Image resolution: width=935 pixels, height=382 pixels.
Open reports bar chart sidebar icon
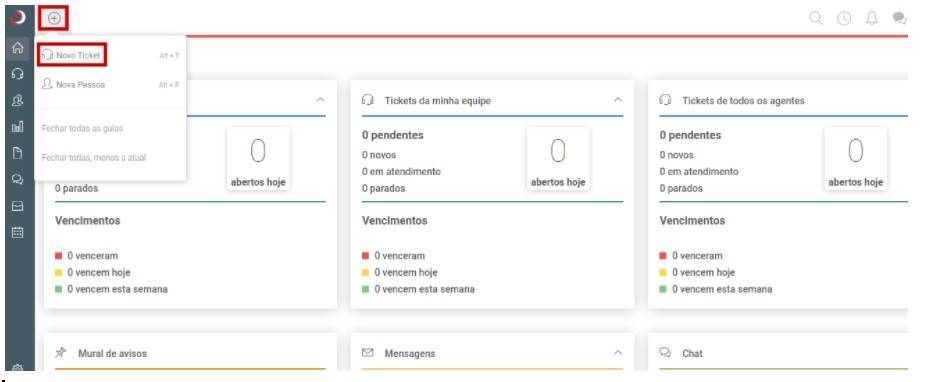click(18, 127)
